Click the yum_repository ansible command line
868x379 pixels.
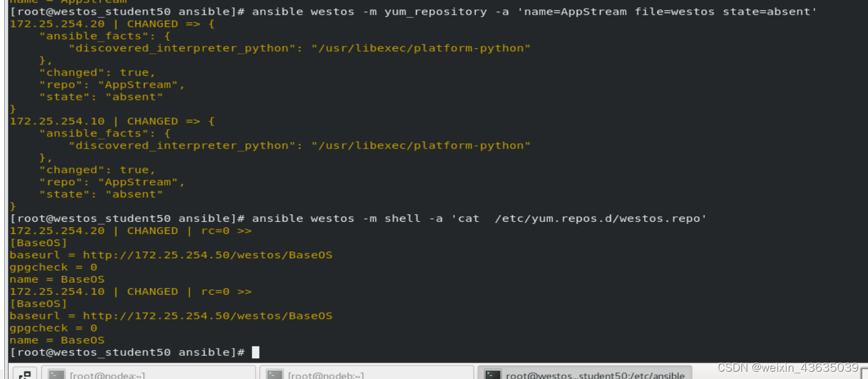point(413,12)
